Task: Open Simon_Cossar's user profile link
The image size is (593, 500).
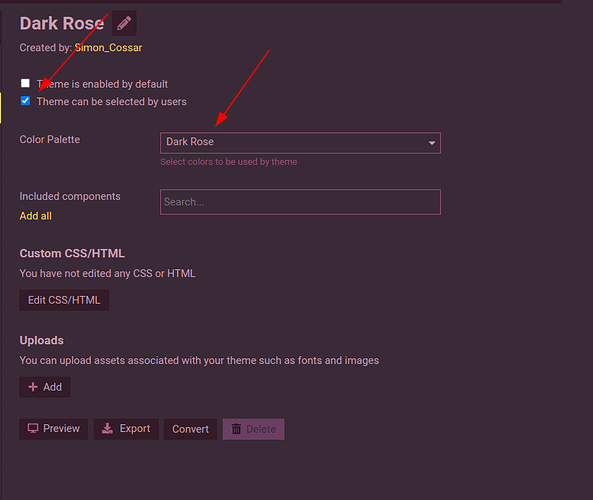Action: pyautogui.click(x=108, y=48)
